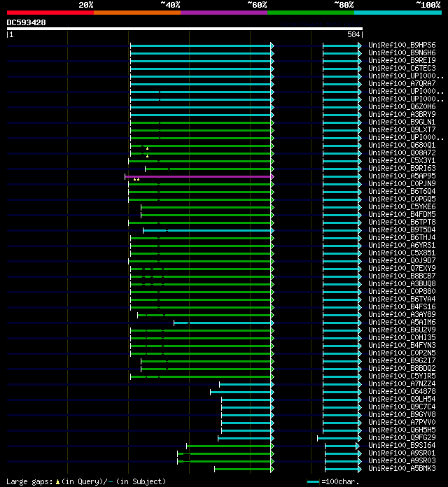Select the UniRef100_Q08A72 label
This screenshot has width=448, height=487.
coord(402,153)
